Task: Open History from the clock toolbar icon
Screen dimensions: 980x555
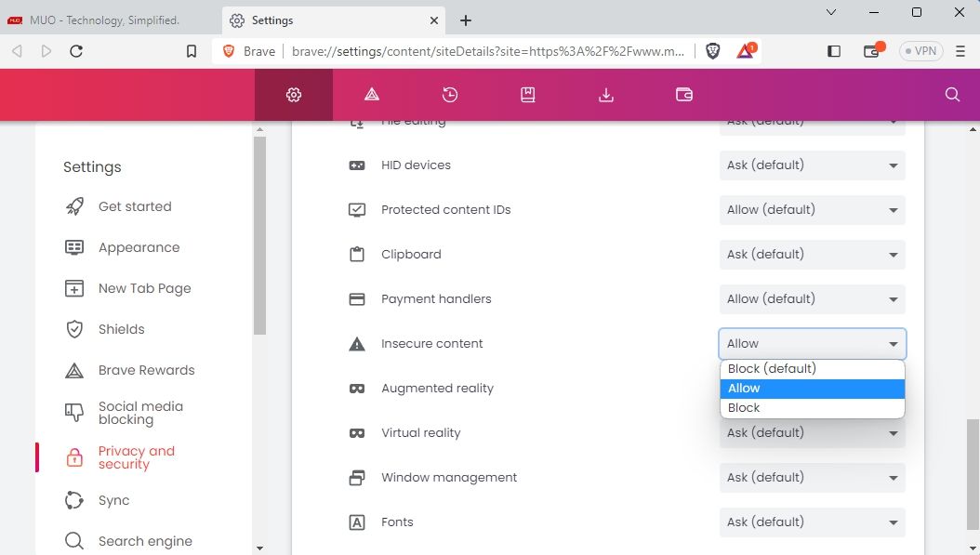Action: tap(450, 95)
